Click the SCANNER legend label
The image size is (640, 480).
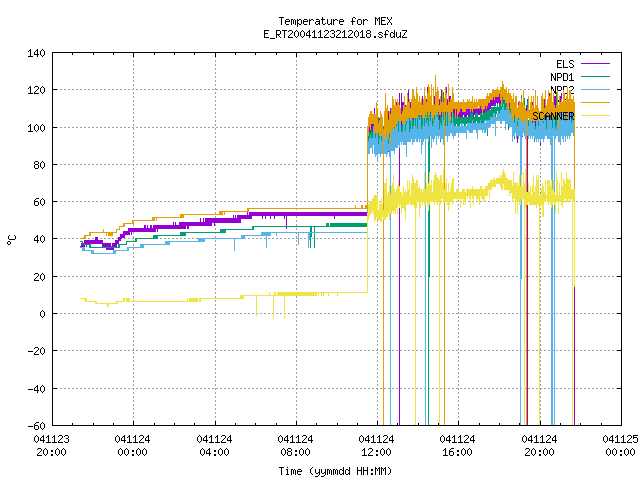[553, 116]
